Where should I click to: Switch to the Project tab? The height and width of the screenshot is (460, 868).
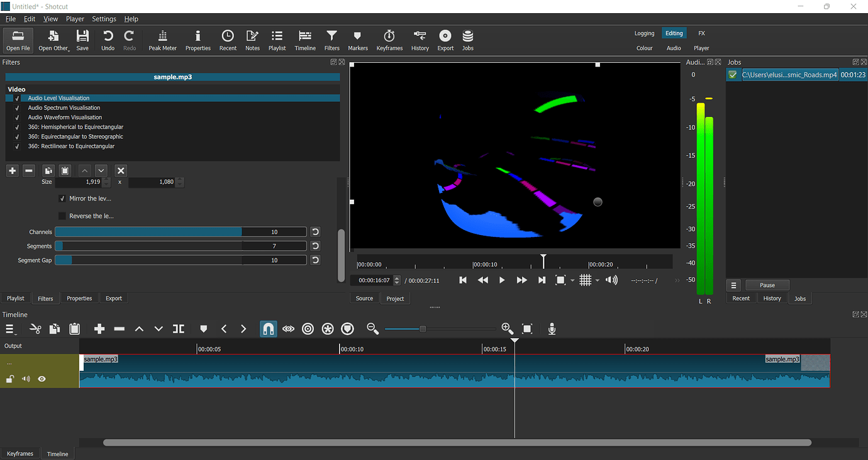click(x=395, y=298)
